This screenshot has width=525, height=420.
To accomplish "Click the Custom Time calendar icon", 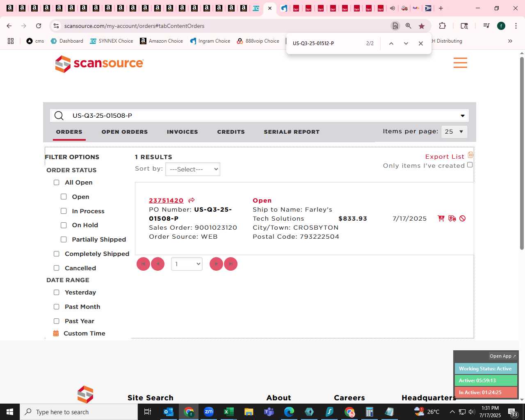I will pyautogui.click(x=56, y=333).
